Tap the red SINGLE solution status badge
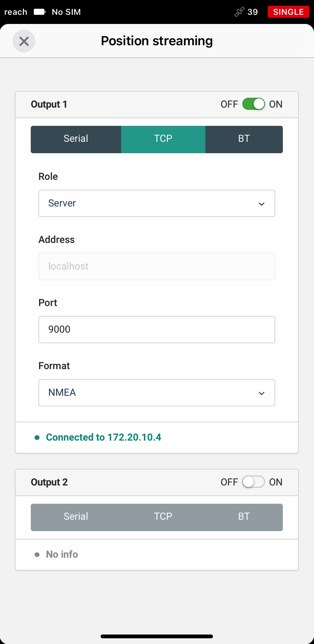 point(289,12)
